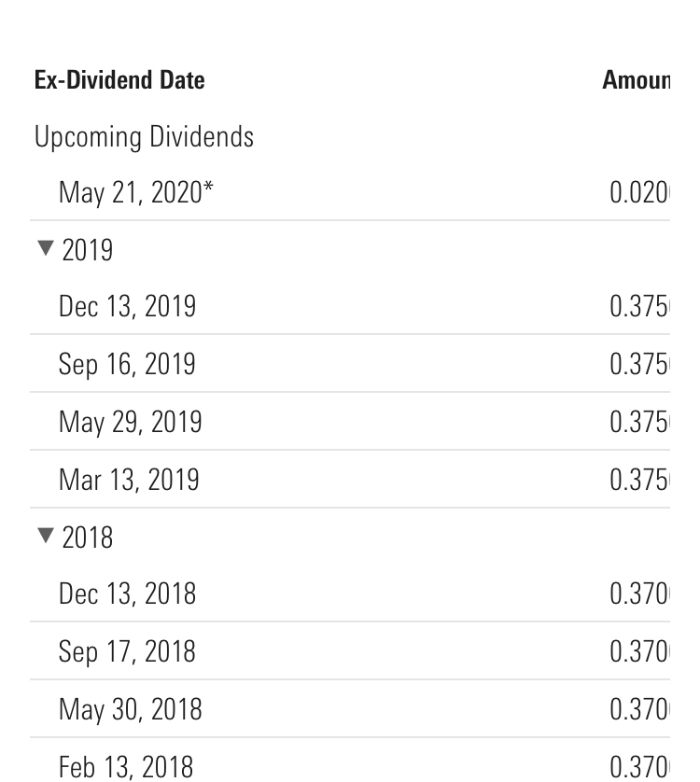Click the Ex-Dividend Date column header
This screenshot has height=782, width=700.
pos(119,80)
